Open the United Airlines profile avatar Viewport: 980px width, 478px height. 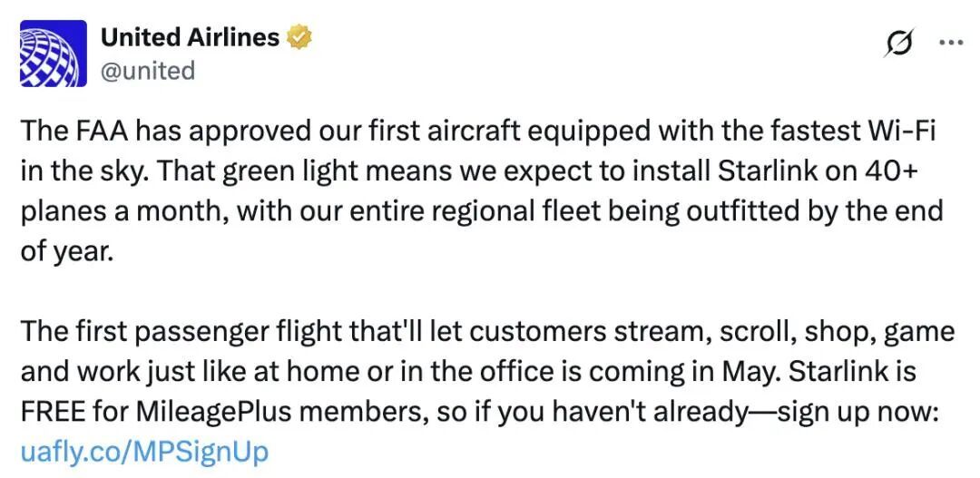54,54
